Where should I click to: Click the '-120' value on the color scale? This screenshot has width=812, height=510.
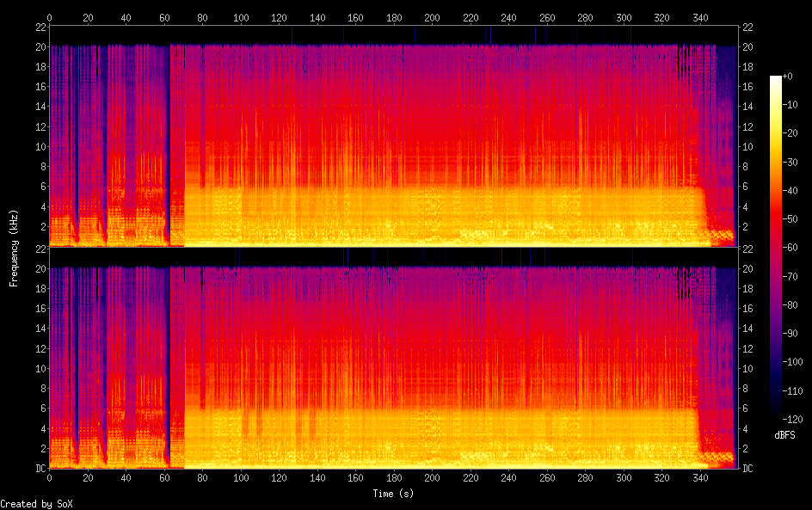coord(792,420)
